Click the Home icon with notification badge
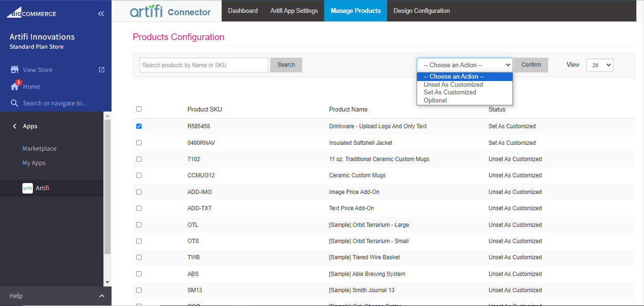The image size is (644, 306). [x=15, y=86]
